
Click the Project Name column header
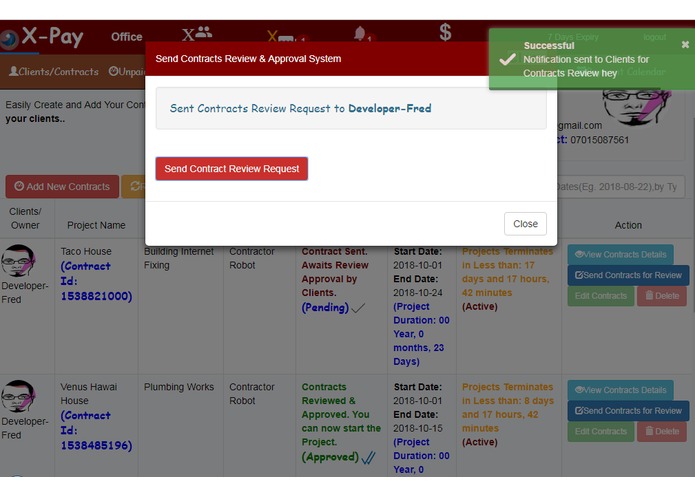tap(96, 225)
